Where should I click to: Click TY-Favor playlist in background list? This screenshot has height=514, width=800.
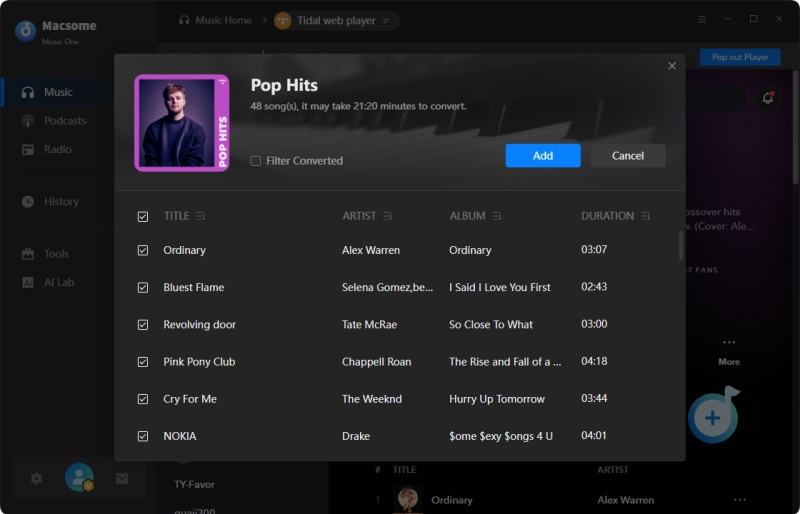point(194,484)
